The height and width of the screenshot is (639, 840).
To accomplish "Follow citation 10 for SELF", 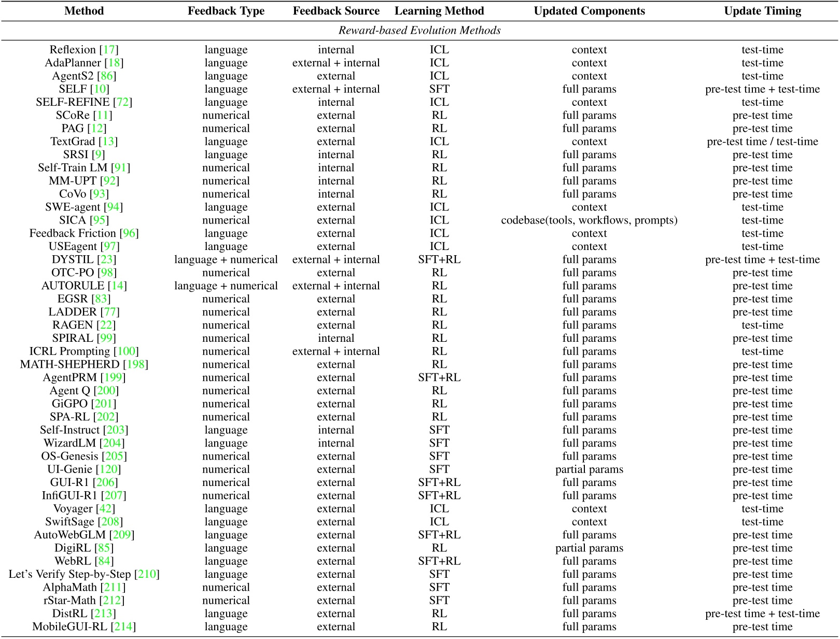I will (x=100, y=89).
